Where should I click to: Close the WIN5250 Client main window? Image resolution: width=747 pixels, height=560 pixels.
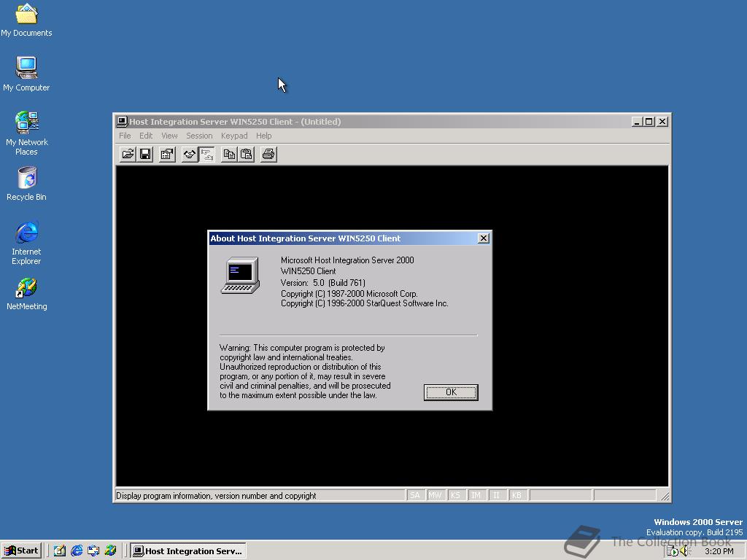coord(662,122)
